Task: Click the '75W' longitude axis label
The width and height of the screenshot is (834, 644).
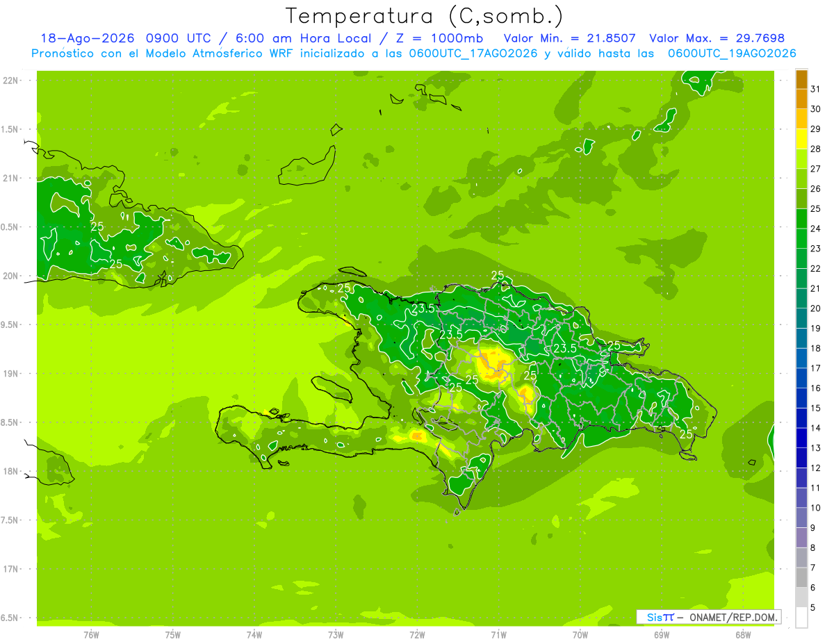Action: pos(173,635)
